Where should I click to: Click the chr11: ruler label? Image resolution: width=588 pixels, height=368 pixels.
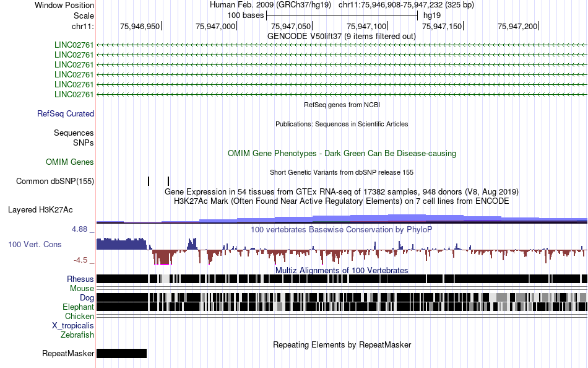point(82,26)
